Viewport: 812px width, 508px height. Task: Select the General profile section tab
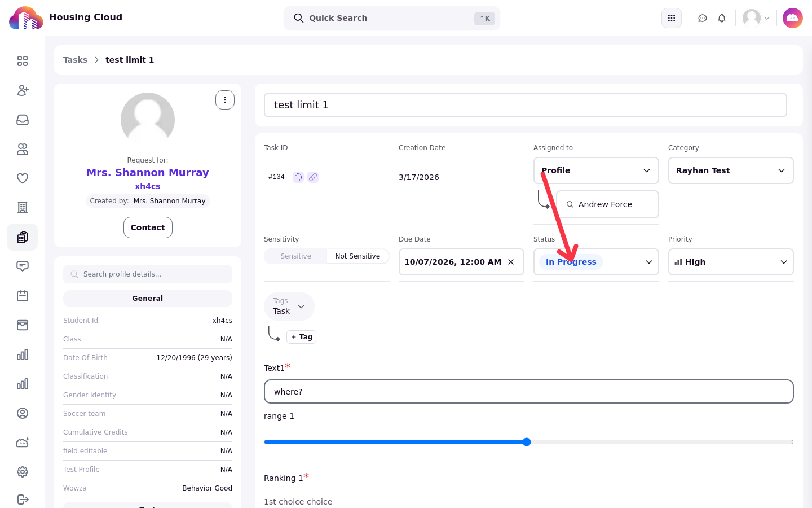148,299
